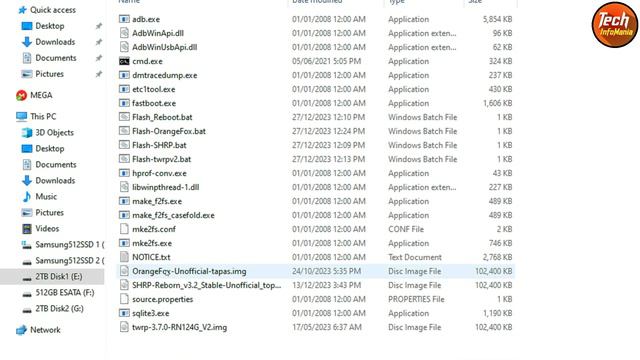Image resolution: width=640 pixels, height=360 pixels.
Task: Click the pin icon beside Quick access Pictures
Action: 99,74
